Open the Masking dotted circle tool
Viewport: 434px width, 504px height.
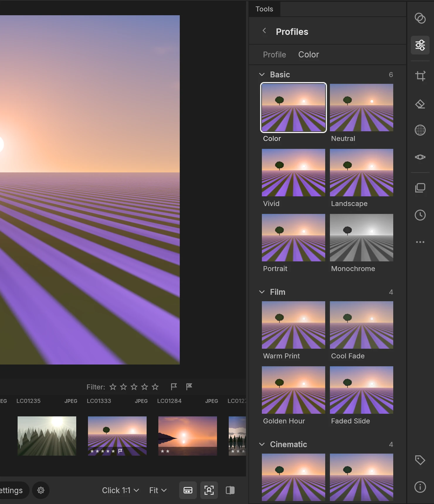click(420, 130)
